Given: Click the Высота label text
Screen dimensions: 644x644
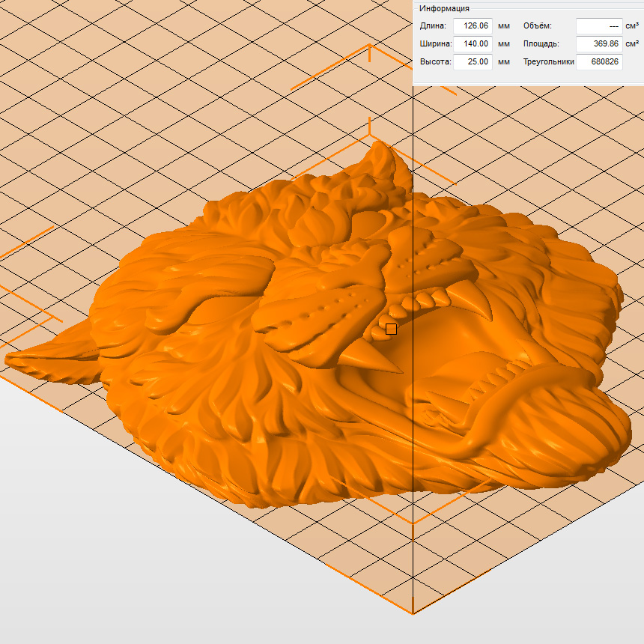Looking at the screenshot, I should coord(434,62).
